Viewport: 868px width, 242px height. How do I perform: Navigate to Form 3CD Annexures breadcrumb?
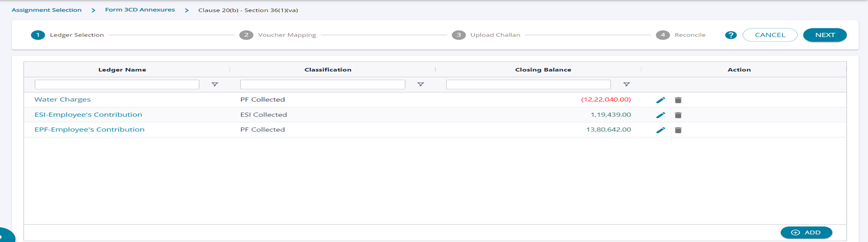coord(140,10)
